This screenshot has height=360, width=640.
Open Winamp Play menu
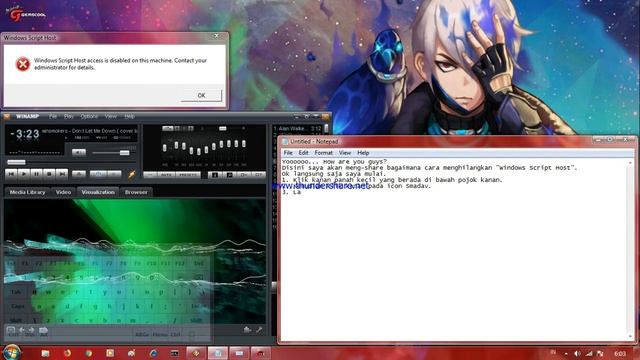coord(69,116)
